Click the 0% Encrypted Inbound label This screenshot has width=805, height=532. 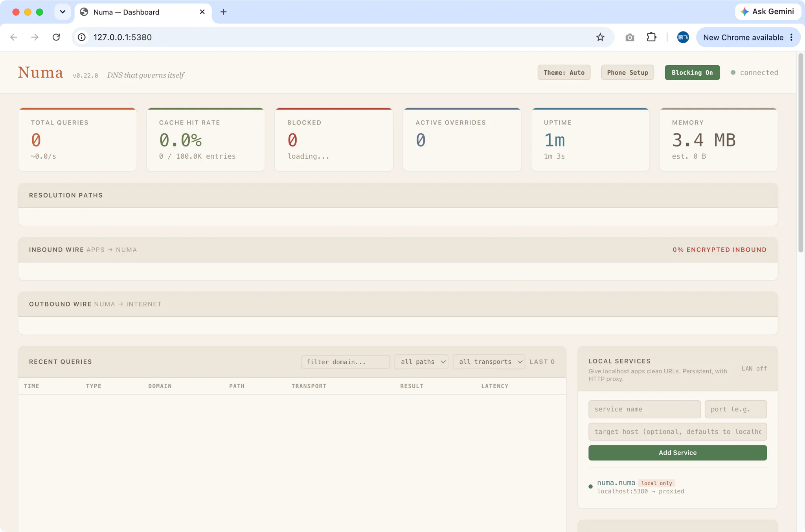719,249
